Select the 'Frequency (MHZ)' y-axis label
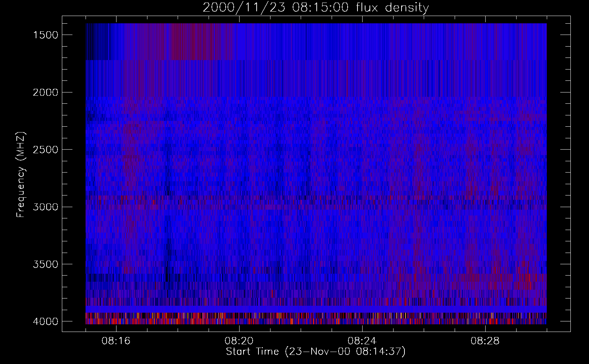589x364 pixels. pos(21,175)
